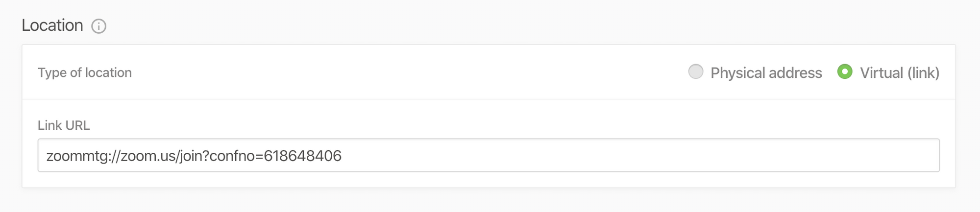Click the zoommtg URL text in the field
This screenshot has width=980, height=212.
(194, 156)
